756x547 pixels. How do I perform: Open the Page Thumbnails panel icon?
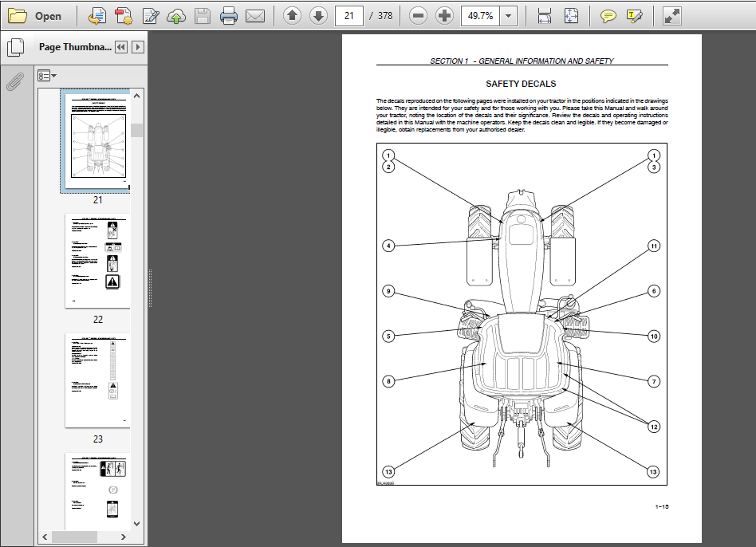(15, 47)
